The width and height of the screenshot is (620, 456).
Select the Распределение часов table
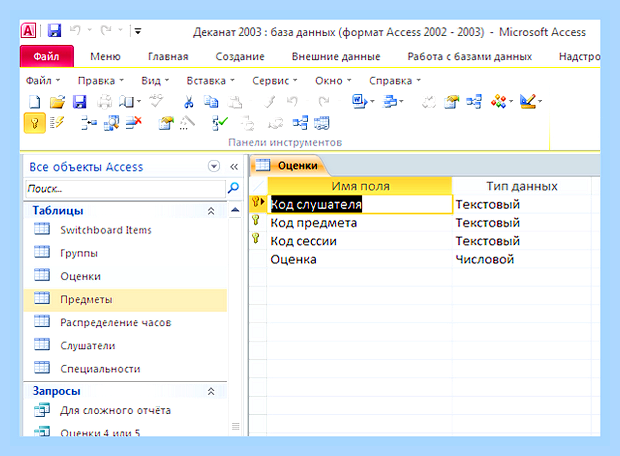click(x=125, y=322)
